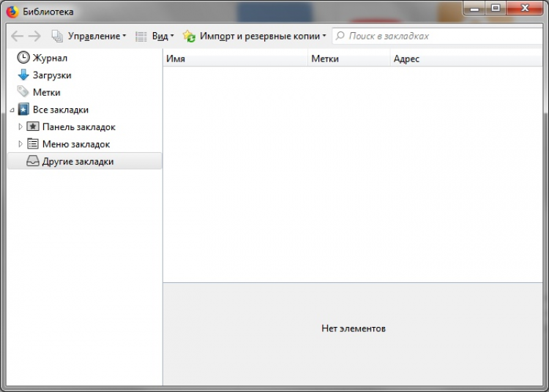Expand the Меню закладок folder arrow

[20, 144]
